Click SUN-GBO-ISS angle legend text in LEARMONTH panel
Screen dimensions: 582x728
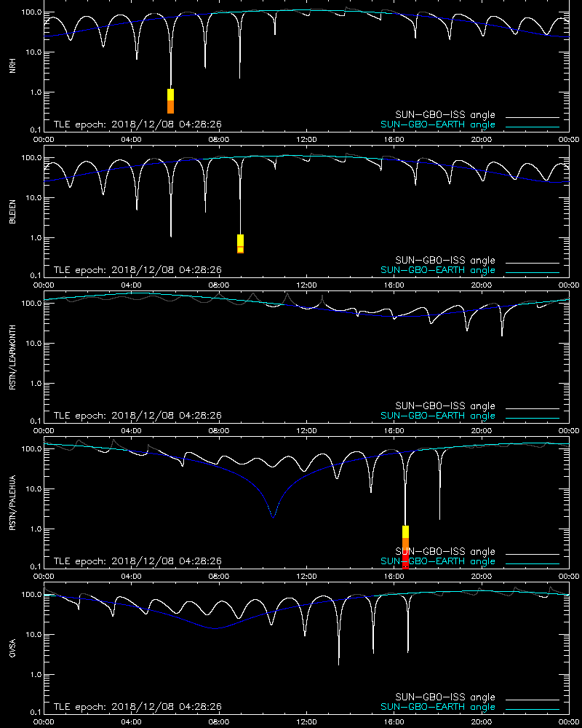click(445, 405)
